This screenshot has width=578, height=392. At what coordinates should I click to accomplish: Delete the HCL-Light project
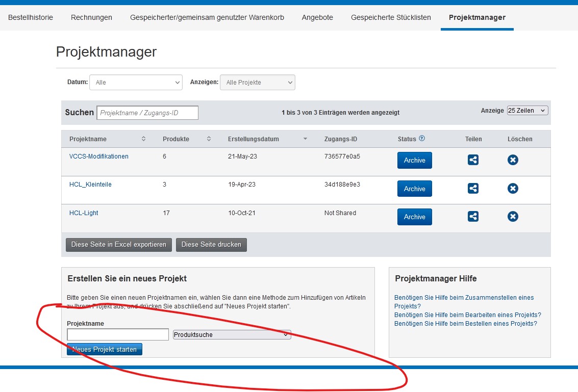(x=513, y=217)
